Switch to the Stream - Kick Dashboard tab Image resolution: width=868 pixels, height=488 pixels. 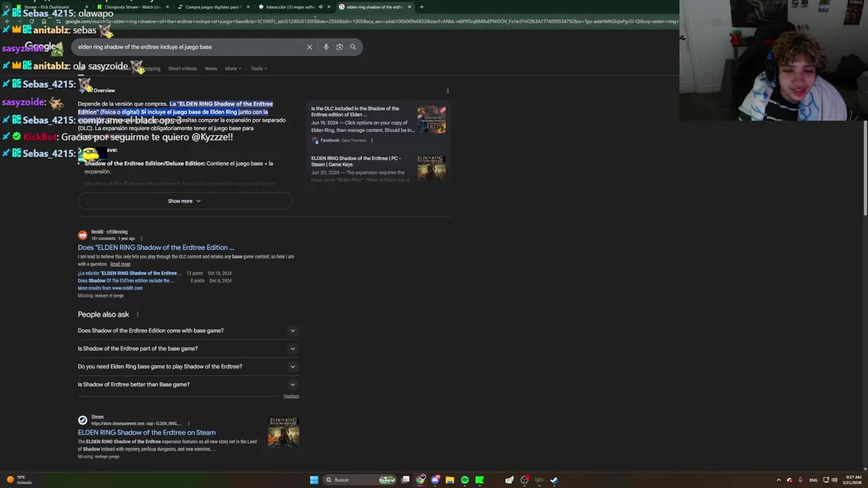(x=51, y=7)
